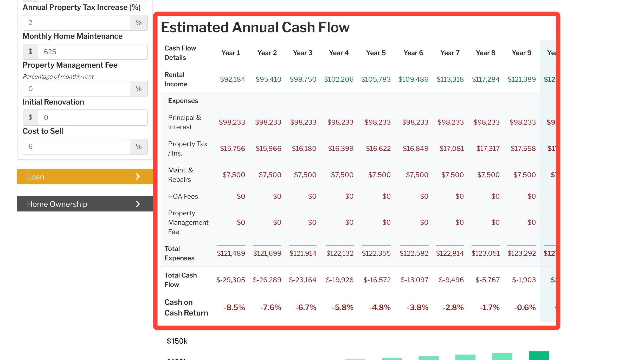Image resolution: width=644 pixels, height=360 pixels.
Task: Click into the Initial Renovation amount field
Action: pyautogui.click(x=93, y=118)
